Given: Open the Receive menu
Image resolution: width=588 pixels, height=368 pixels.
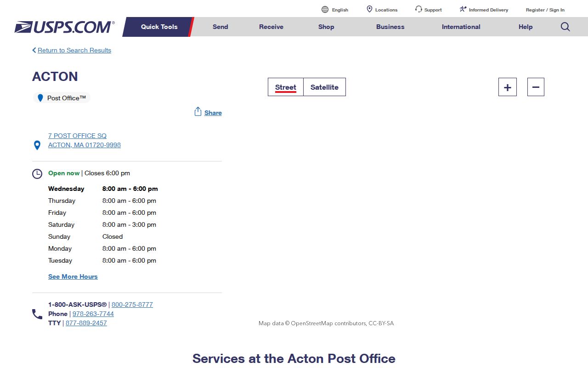Looking at the screenshot, I should tap(271, 27).
